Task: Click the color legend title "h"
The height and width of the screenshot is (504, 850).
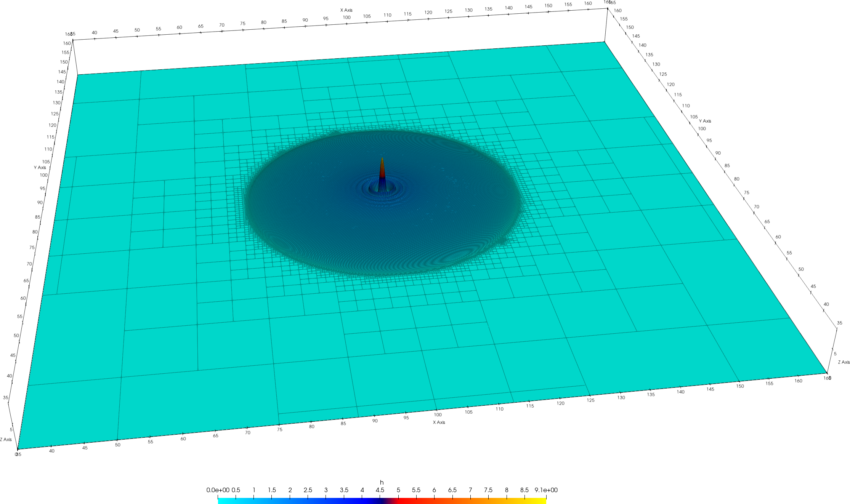Action: click(x=382, y=482)
